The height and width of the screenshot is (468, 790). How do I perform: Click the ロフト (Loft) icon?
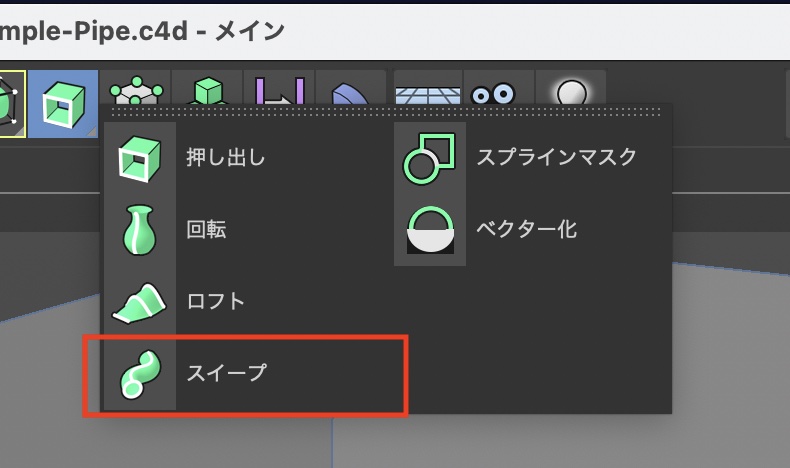(x=139, y=301)
